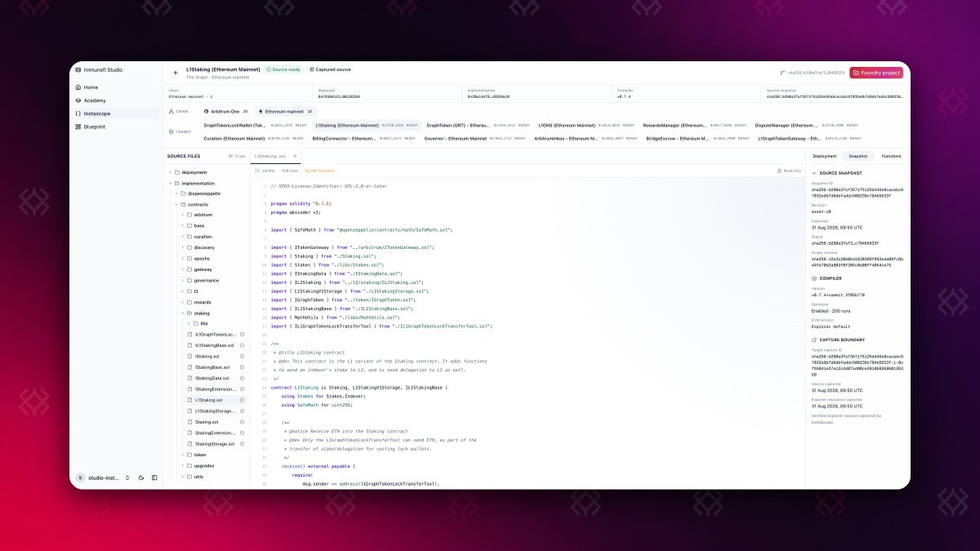Select the BridgeEscrow target
Screen dimensions: 980x551
click(x=698, y=139)
